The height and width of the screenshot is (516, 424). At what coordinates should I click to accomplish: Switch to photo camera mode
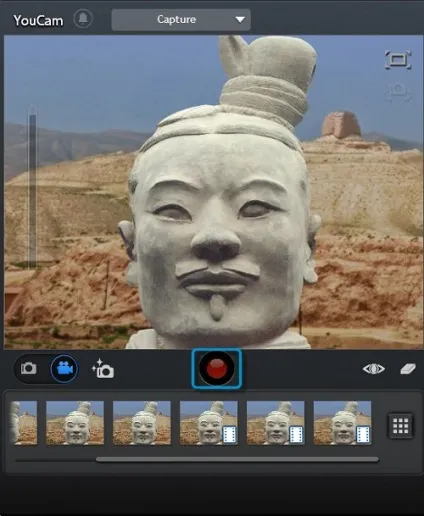(29, 368)
